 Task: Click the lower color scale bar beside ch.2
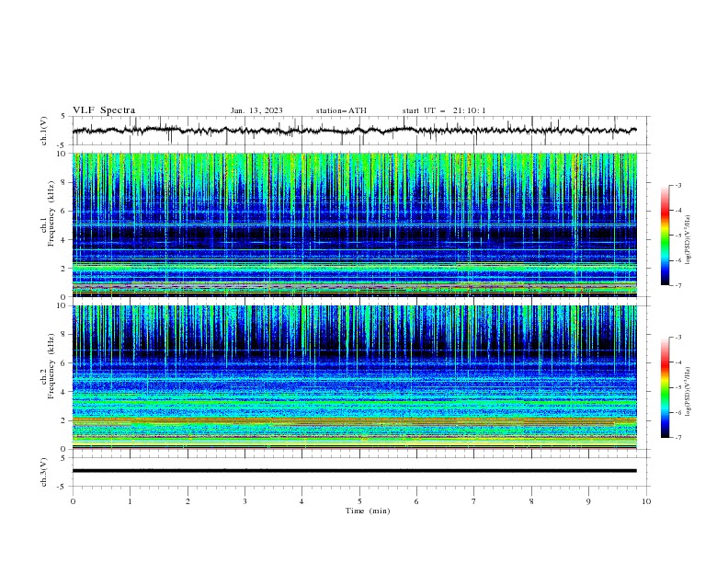pos(665,387)
